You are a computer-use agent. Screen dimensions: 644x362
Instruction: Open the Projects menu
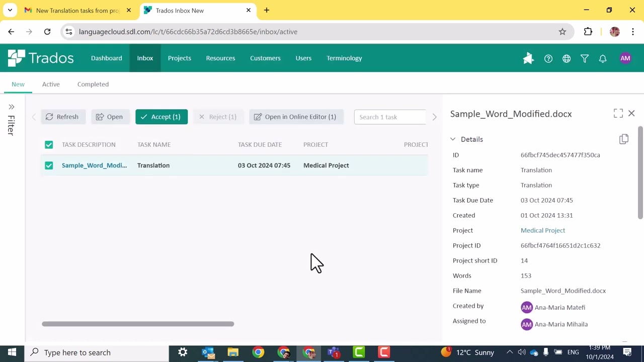pyautogui.click(x=179, y=58)
